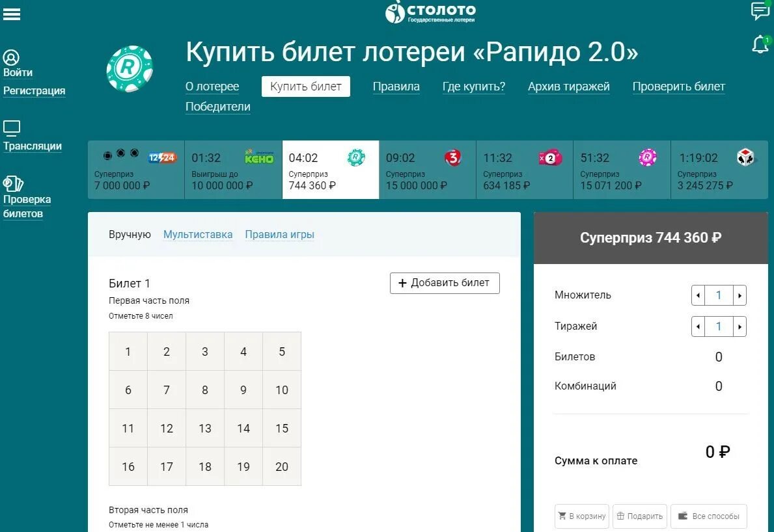Mark number 1 on the ticket
This screenshot has height=532, width=774.
[128, 352]
